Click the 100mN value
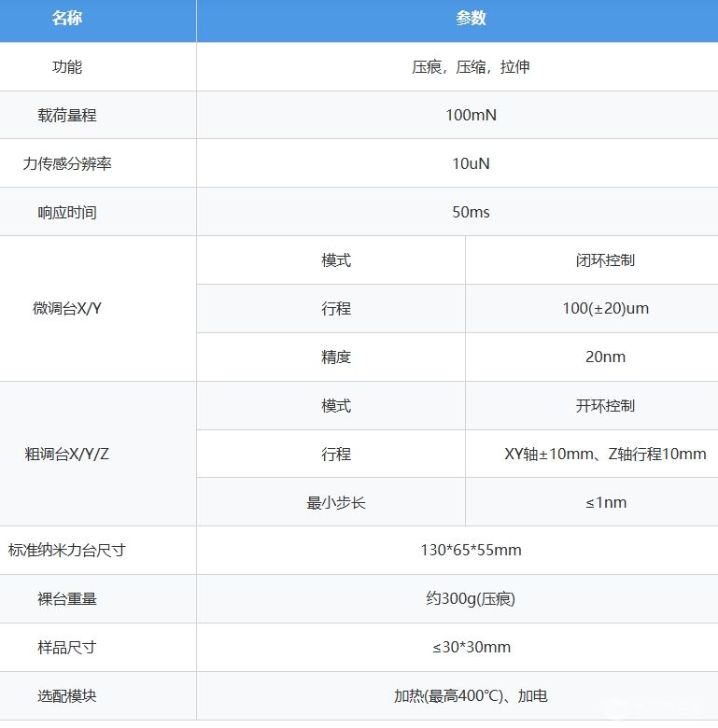The height and width of the screenshot is (728, 718). (x=471, y=116)
